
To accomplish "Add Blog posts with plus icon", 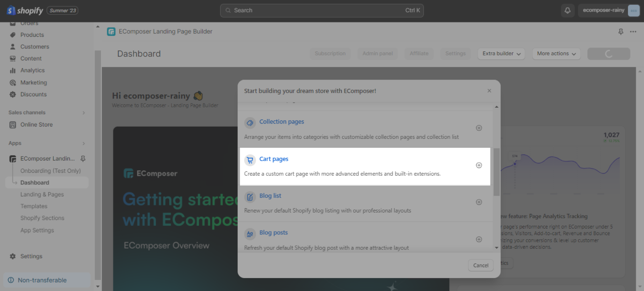I will click(x=479, y=239).
